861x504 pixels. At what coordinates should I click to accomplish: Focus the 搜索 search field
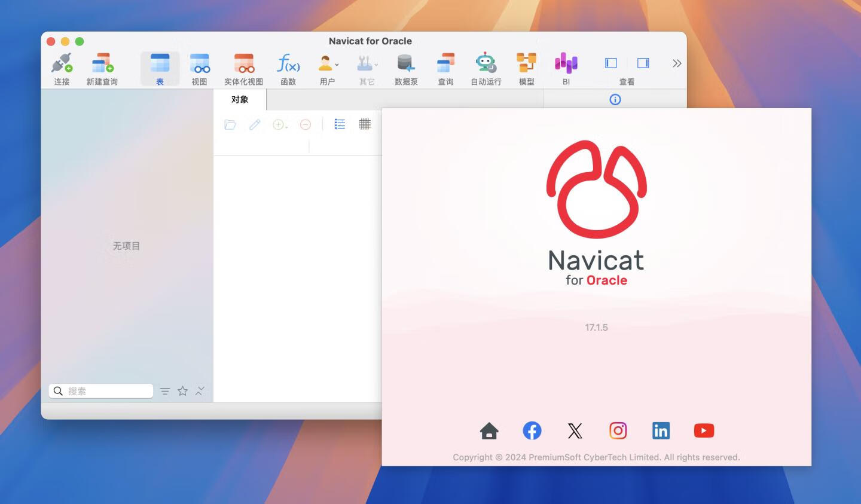pyautogui.click(x=101, y=391)
